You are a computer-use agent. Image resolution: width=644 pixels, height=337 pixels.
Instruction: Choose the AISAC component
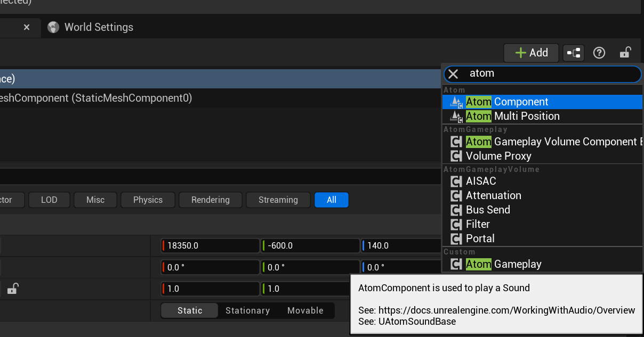point(542,181)
